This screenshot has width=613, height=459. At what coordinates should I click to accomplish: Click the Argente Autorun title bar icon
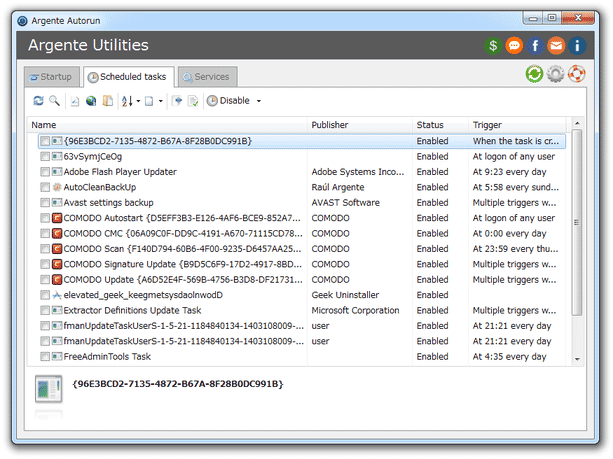22,21
